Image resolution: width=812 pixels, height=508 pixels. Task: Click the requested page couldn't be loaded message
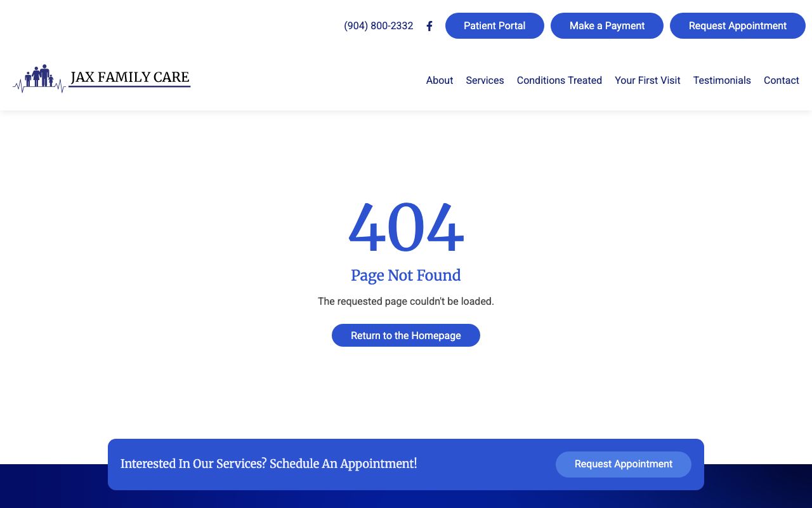406,301
